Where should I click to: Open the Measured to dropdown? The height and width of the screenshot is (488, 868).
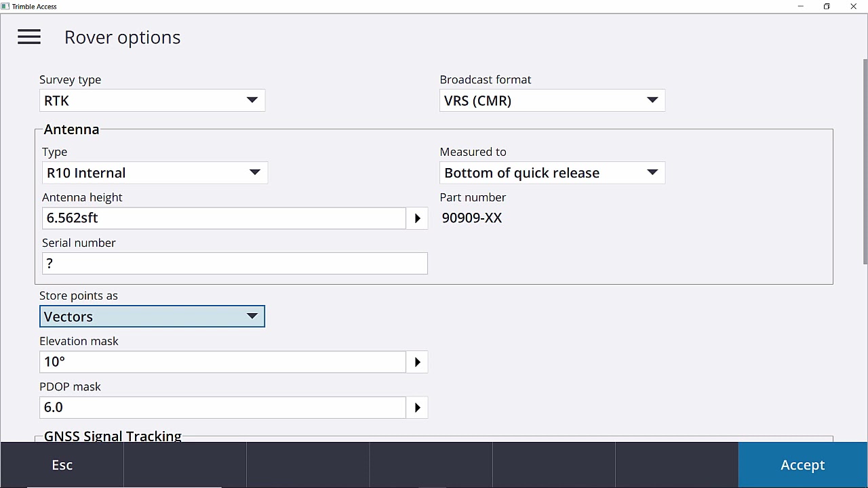[552, 173]
